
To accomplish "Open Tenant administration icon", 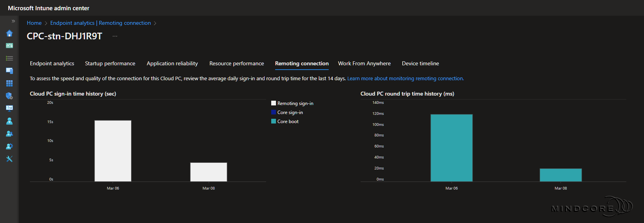I will tap(9, 146).
